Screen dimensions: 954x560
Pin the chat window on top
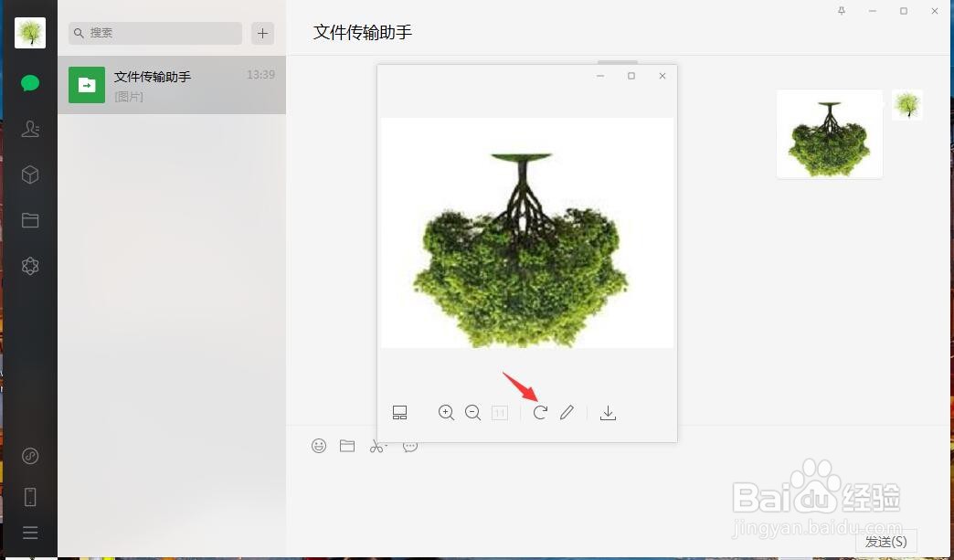[x=840, y=11]
